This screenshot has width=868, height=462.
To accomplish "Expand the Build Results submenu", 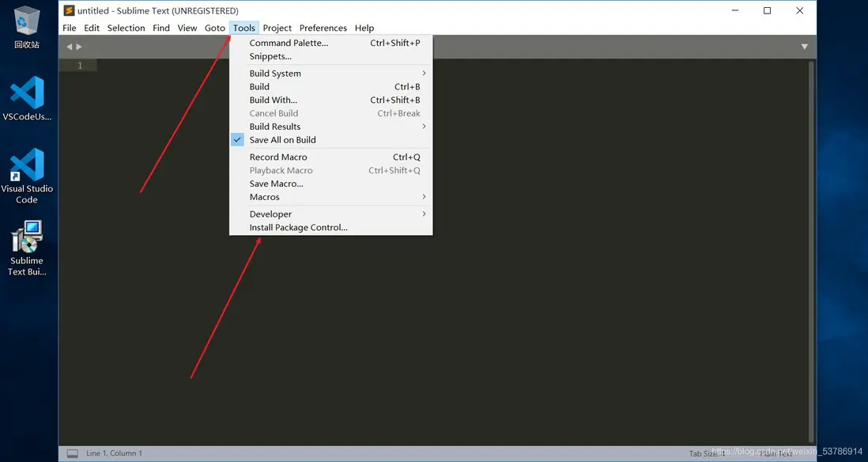I will click(331, 127).
